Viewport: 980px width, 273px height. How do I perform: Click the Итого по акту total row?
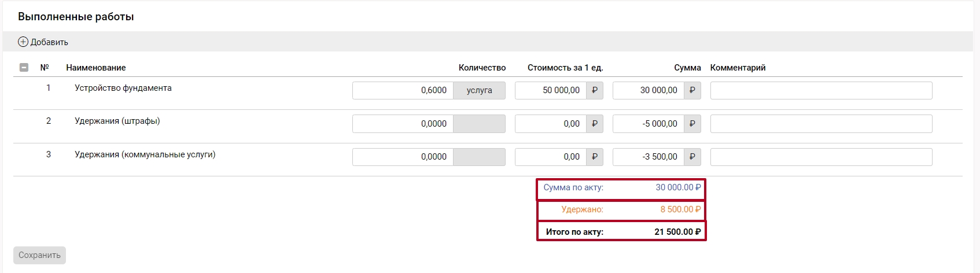622,231
